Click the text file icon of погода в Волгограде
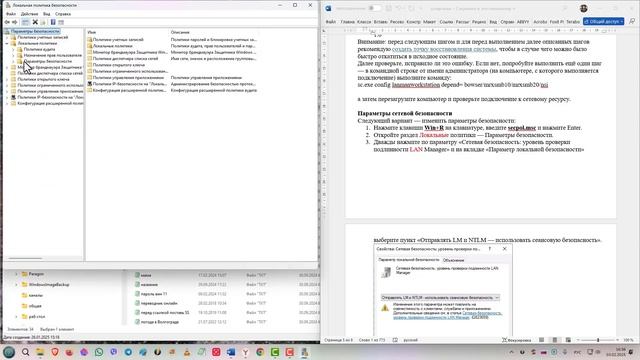This screenshot has width=640, height=360. coord(138,322)
